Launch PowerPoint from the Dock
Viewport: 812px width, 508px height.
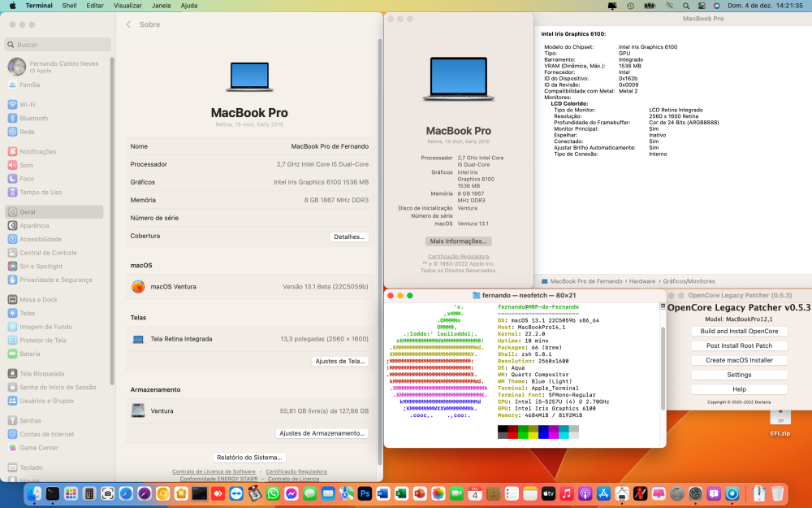[x=420, y=493]
